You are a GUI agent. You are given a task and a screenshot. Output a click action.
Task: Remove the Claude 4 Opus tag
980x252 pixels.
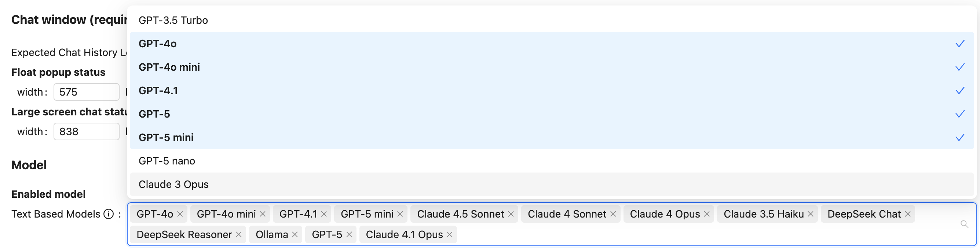pos(707,214)
